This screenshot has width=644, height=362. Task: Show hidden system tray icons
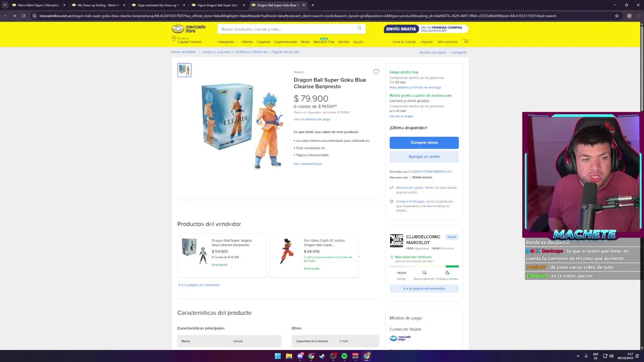(578, 356)
